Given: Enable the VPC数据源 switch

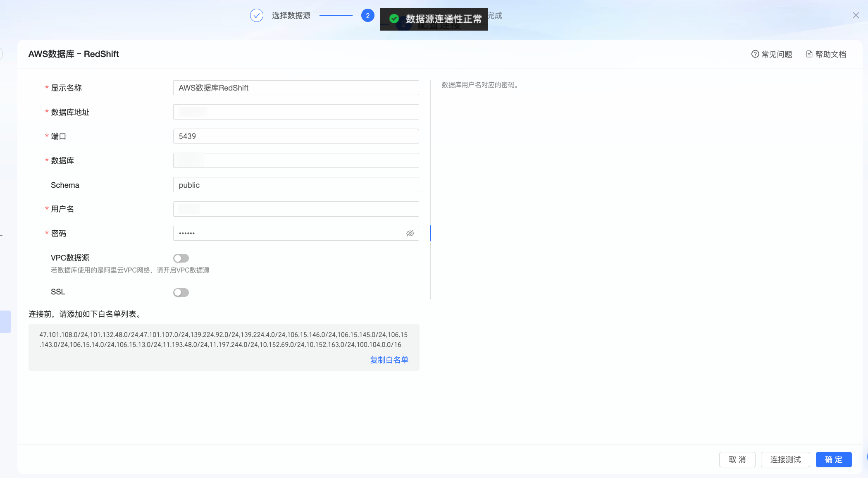Looking at the screenshot, I should tap(181, 258).
